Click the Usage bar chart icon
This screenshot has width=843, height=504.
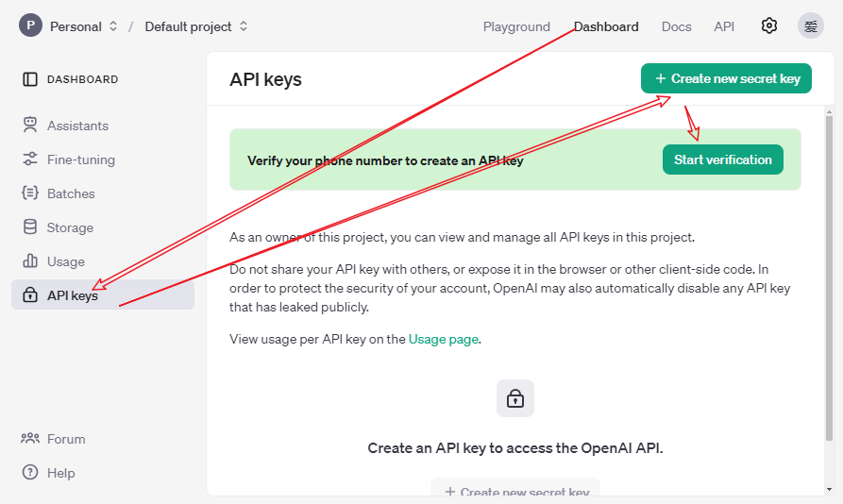click(x=30, y=260)
